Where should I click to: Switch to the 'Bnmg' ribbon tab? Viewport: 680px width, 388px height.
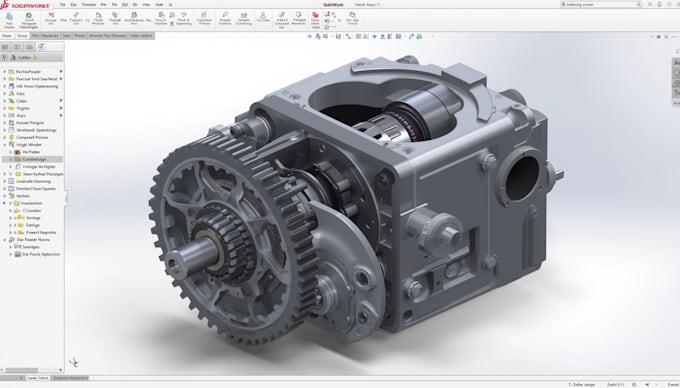point(22,36)
